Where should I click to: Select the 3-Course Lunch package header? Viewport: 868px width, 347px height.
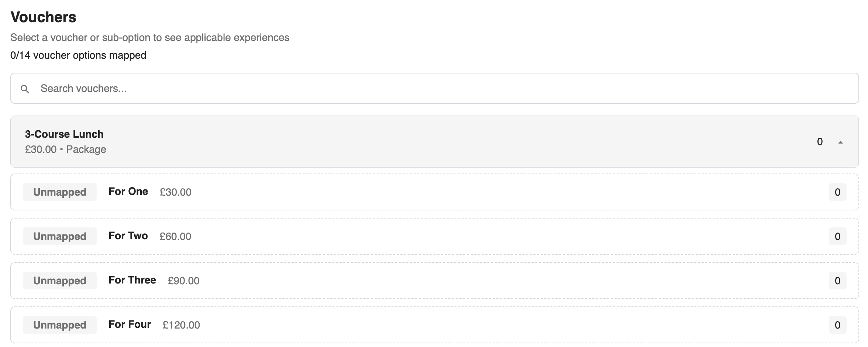(x=434, y=142)
